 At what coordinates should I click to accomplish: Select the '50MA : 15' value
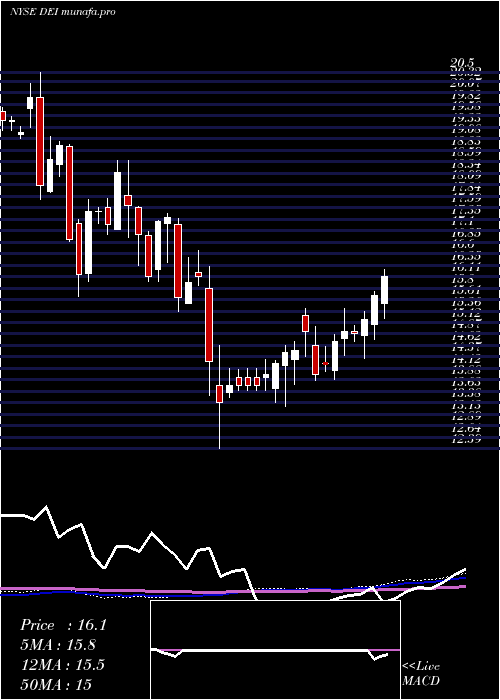point(56,684)
